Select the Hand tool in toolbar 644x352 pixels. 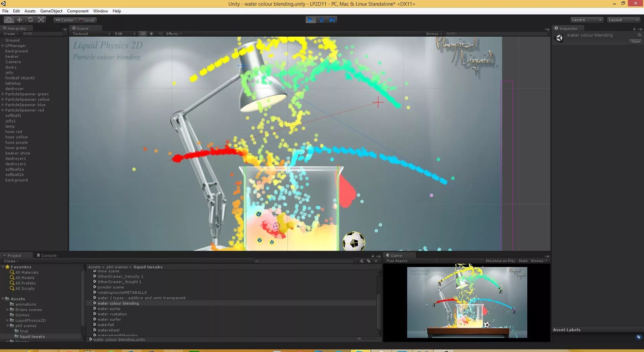point(9,20)
